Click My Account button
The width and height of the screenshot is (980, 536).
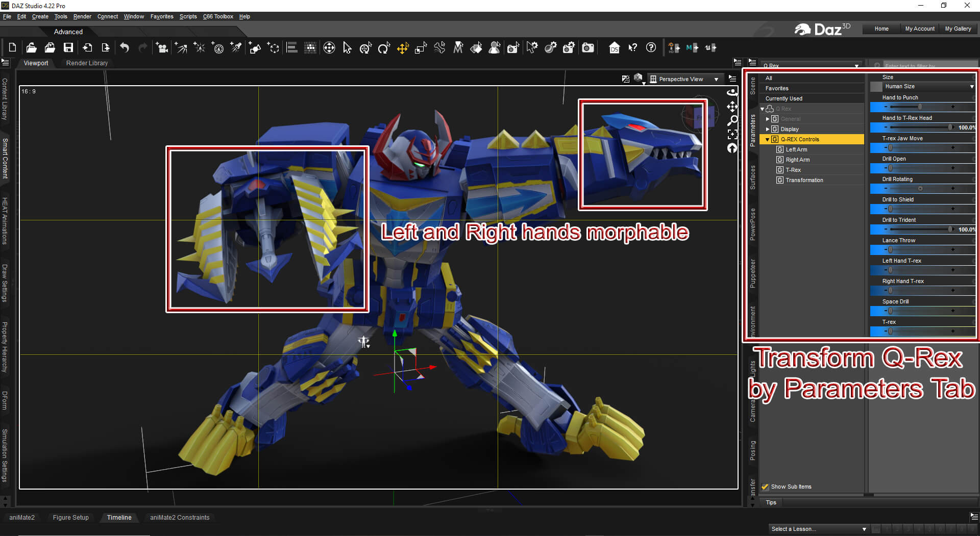[x=920, y=29]
